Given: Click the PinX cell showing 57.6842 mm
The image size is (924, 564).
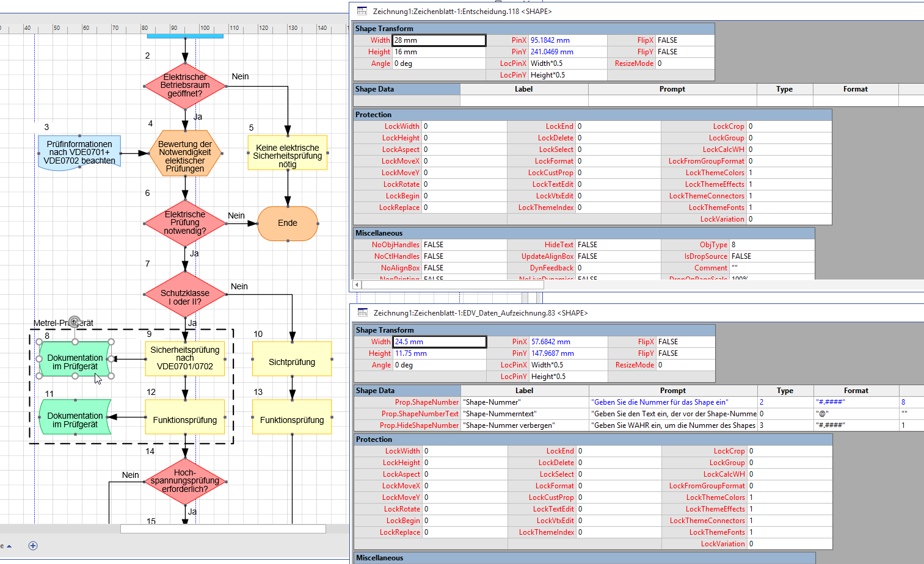Looking at the screenshot, I should pyautogui.click(x=567, y=342).
